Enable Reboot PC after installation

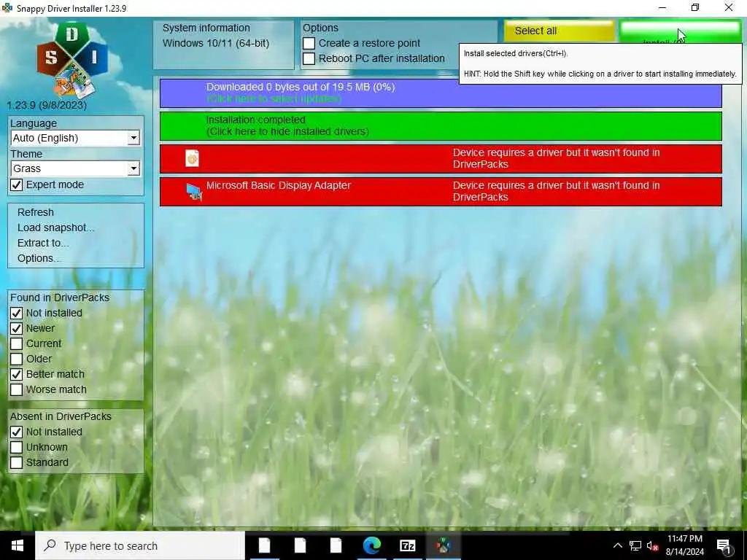tap(309, 58)
